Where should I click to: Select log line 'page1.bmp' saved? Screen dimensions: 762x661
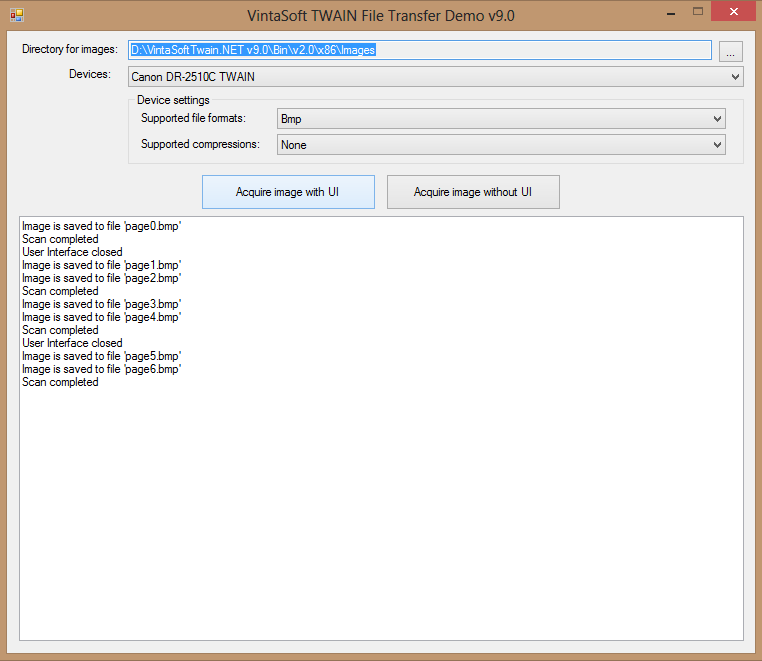(102, 265)
